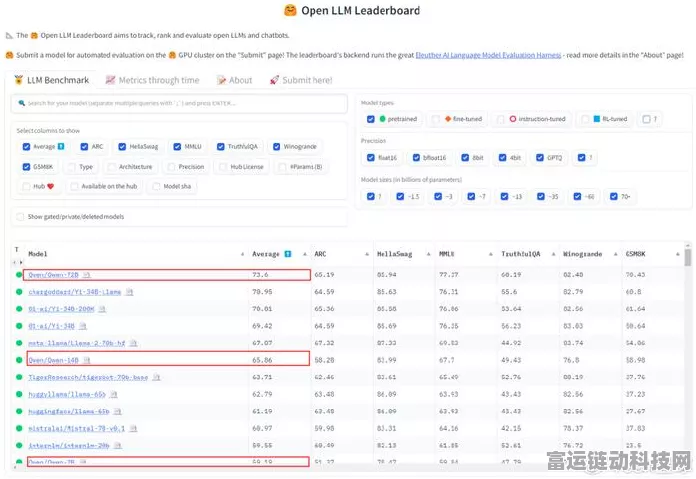
Task: Click the document icon next to huggyllama/llama-65b
Action: point(114,394)
